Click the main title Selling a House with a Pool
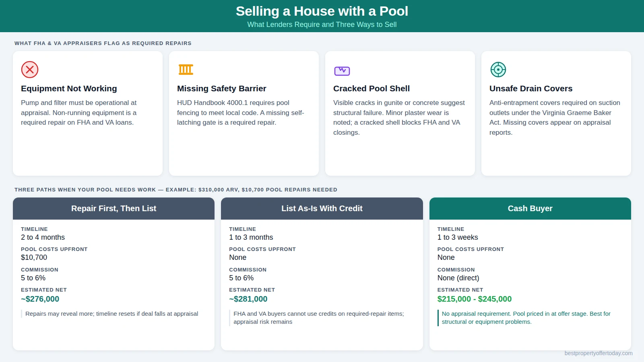This screenshot has height=362, width=644. coord(322,11)
